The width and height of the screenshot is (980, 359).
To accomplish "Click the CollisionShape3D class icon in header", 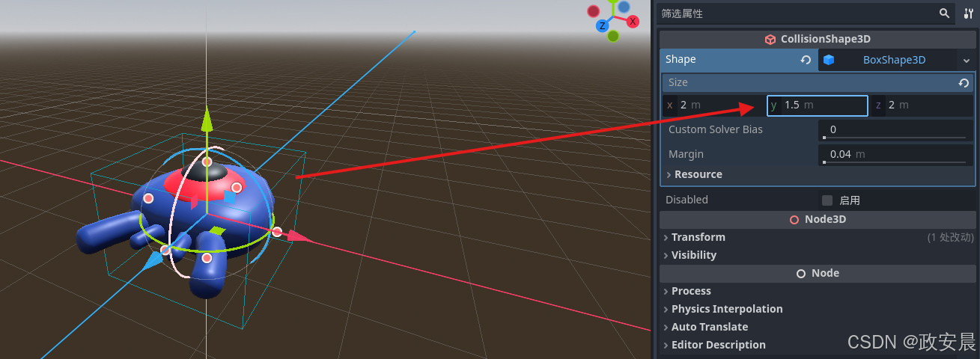I will pos(770,40).
